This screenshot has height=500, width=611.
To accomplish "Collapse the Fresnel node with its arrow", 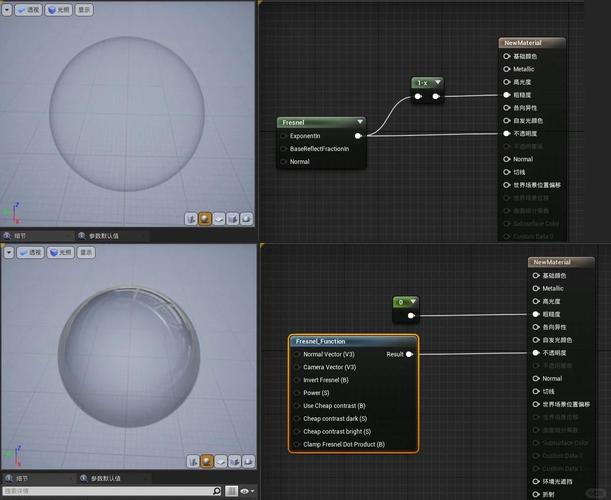I will (x=360, y=122).
